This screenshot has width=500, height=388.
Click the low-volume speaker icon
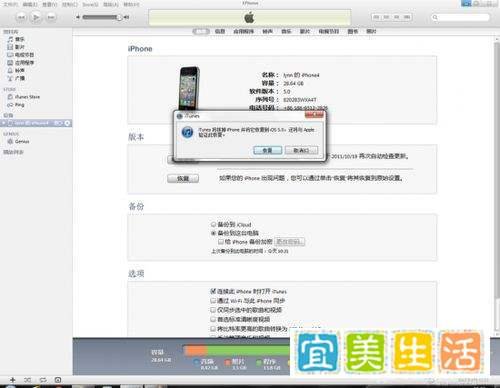tap(78, 17)
